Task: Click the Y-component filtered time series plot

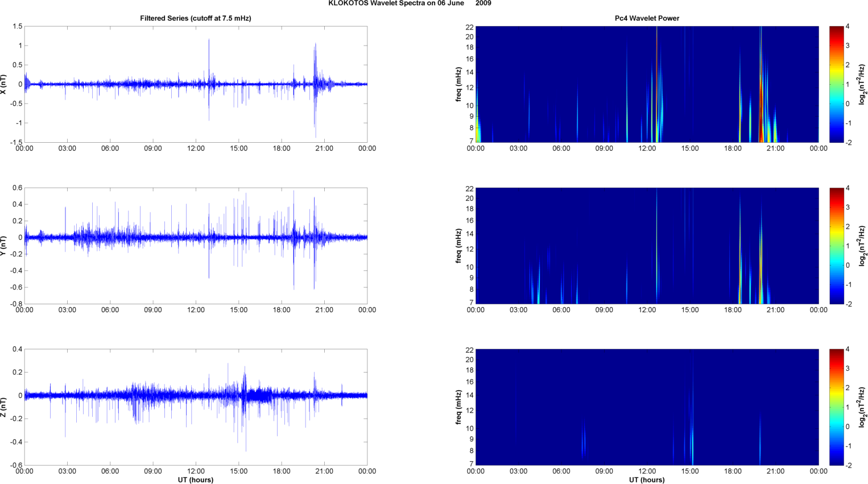Action: [x=196, y=246]
